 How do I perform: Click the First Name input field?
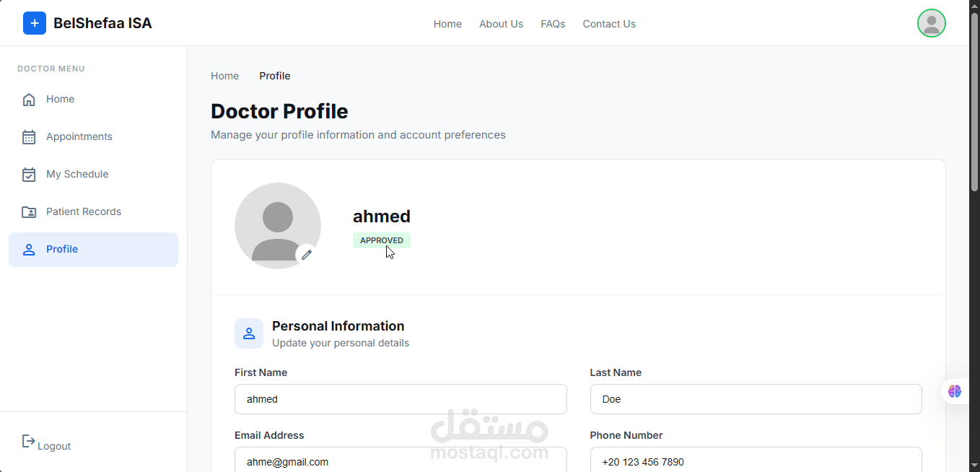[401, 399]
